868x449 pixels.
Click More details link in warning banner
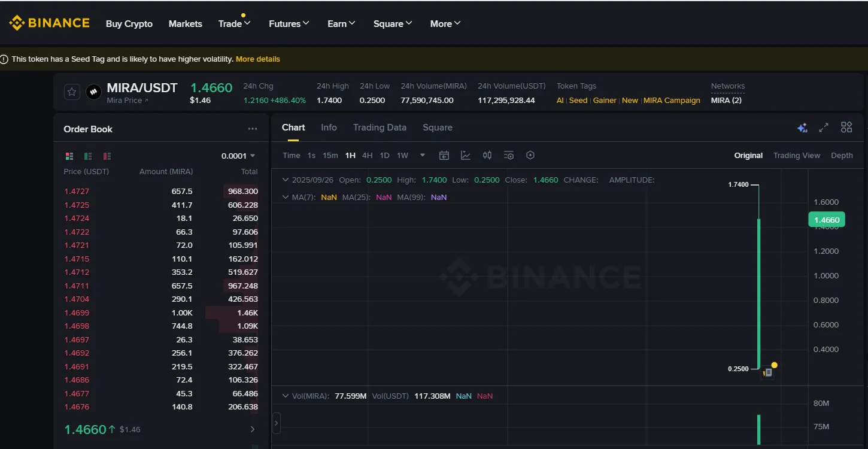tap(258, 59)
